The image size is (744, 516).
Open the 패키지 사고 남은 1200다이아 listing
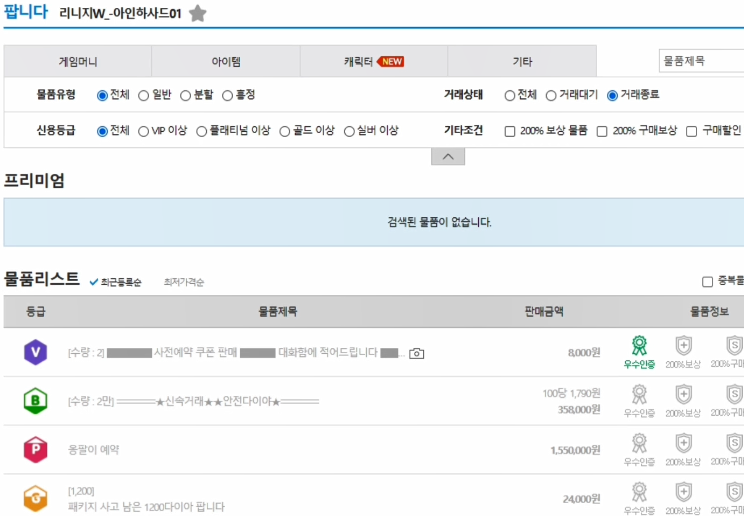(146, 507)
